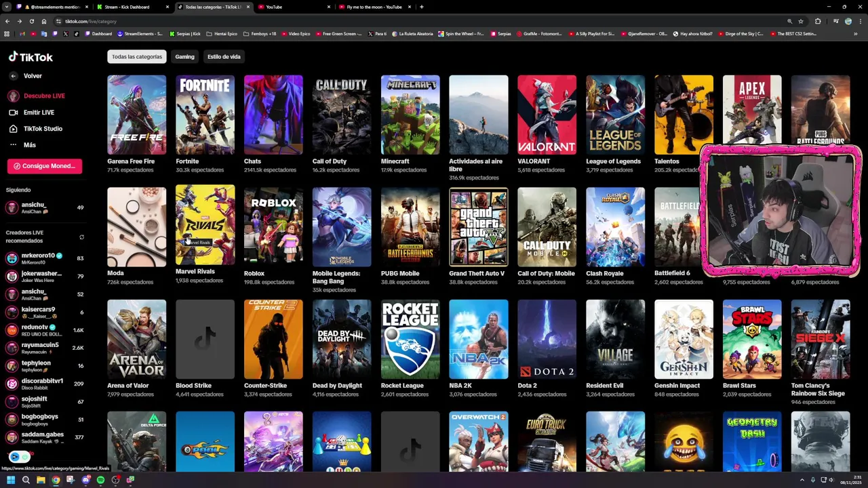
Task: Open Clash Royale category thumbnail
Action: pyautogui.click(x=615, y=227)
